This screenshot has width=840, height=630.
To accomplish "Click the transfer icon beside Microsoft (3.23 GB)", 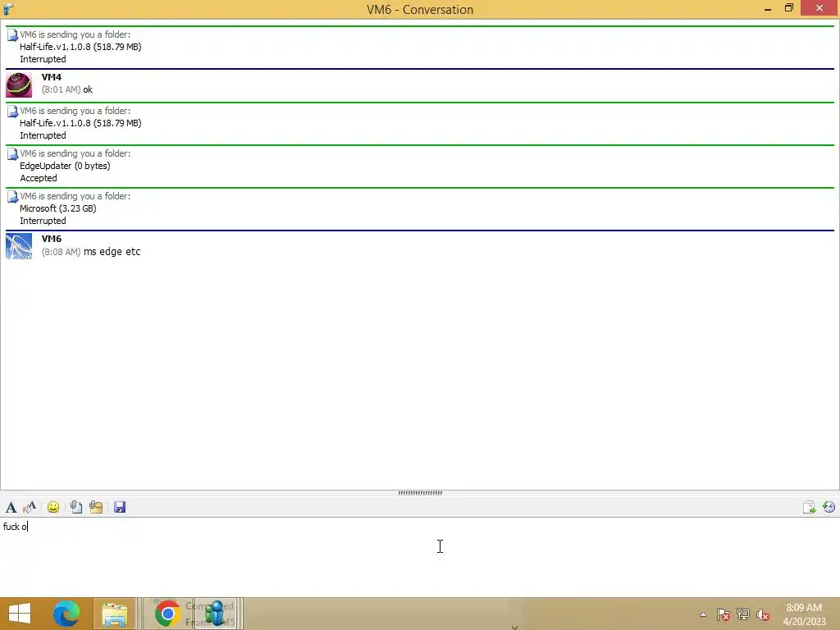I will coord(12,197).
